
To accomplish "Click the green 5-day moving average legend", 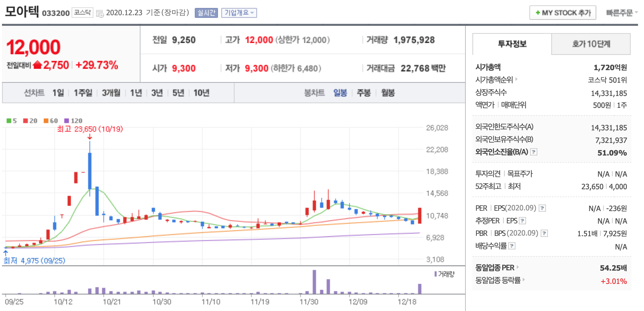I will (12, 121).
